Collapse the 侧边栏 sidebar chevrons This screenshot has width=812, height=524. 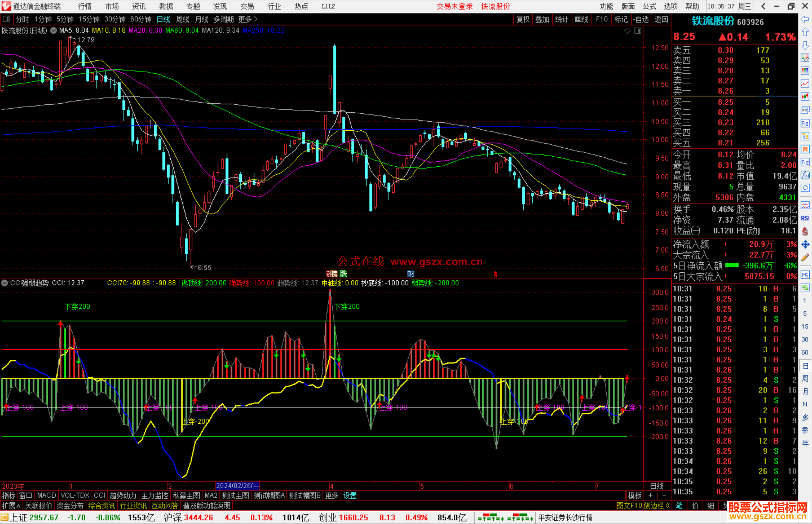point(667,506)
